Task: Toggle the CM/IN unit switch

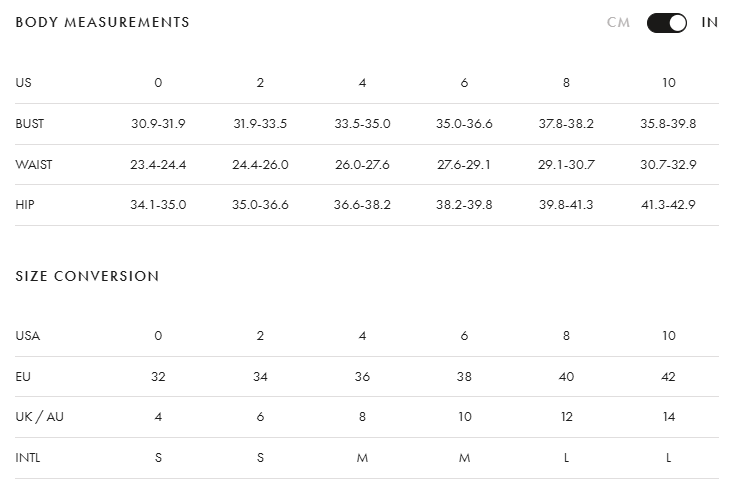Action: coord(667,22)
